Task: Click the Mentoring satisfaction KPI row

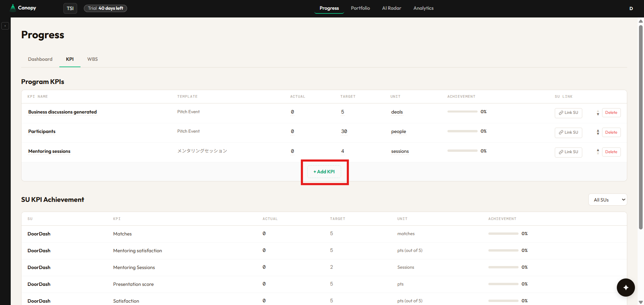Action: point(324,251)
